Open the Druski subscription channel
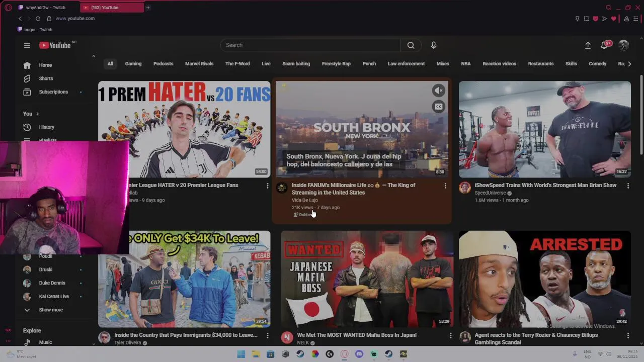Viewport: 644px width, 362px height. (45, 269)
